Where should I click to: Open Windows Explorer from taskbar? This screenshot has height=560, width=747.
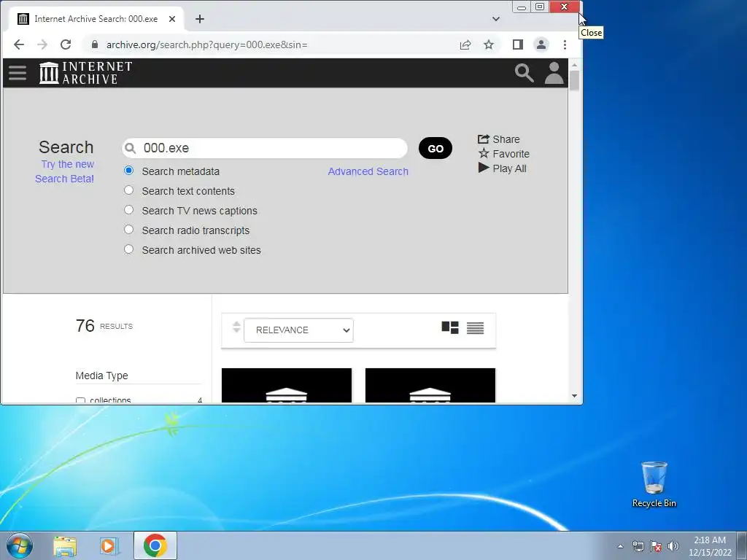coord(65,546)
